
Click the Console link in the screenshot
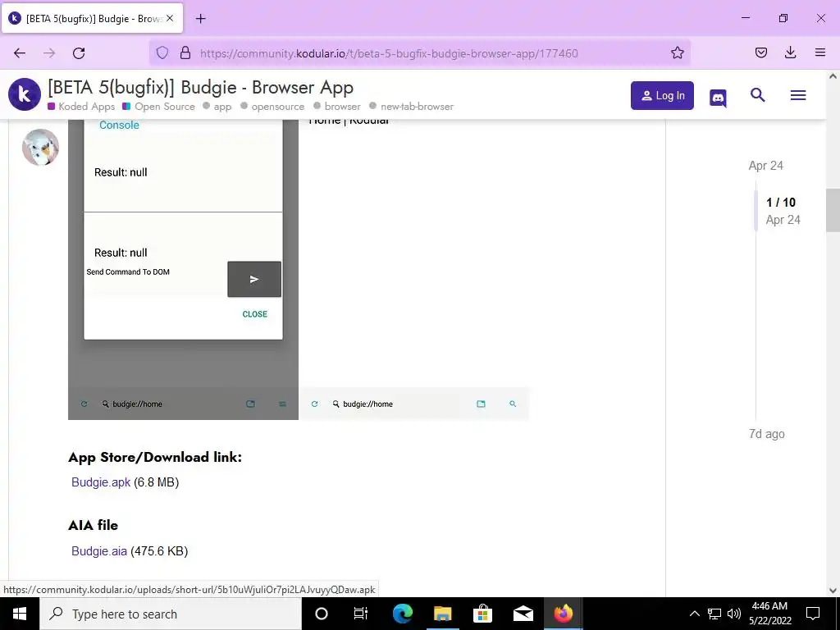[119, 125]
